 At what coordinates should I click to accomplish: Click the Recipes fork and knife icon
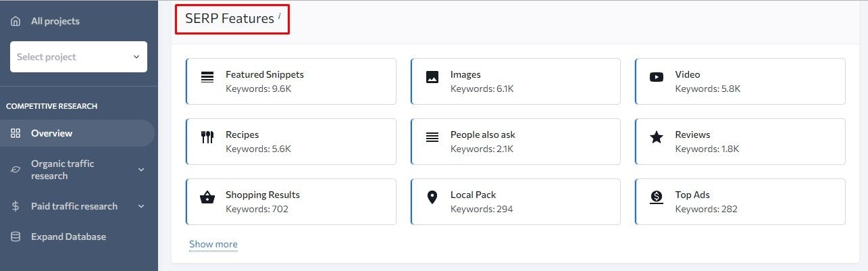pyautogui.click(x=207, y=137)
